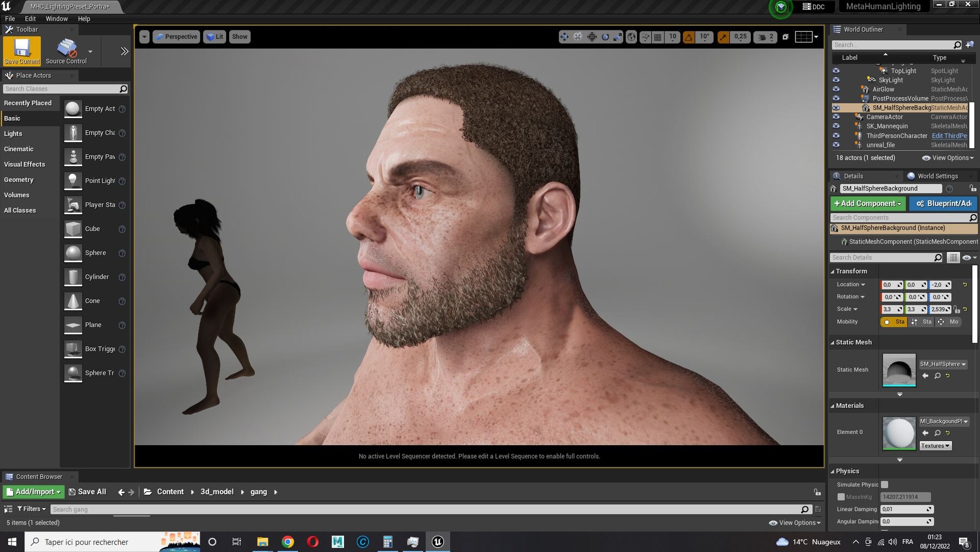Open the Edit menu

(30, 19)
